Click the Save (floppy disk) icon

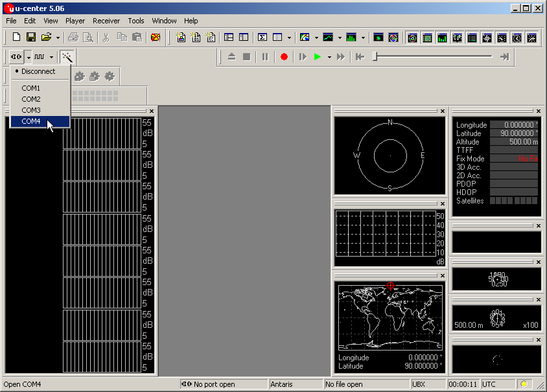30,38
